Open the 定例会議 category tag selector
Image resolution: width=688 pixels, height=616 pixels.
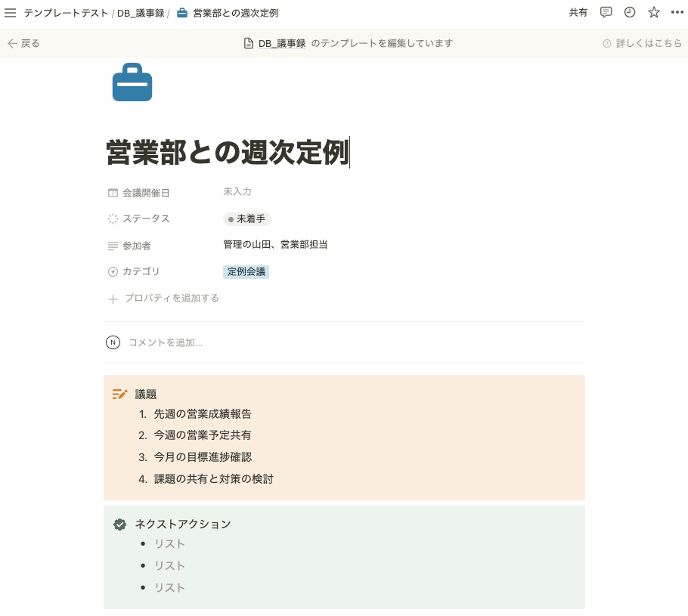point(246,271)
